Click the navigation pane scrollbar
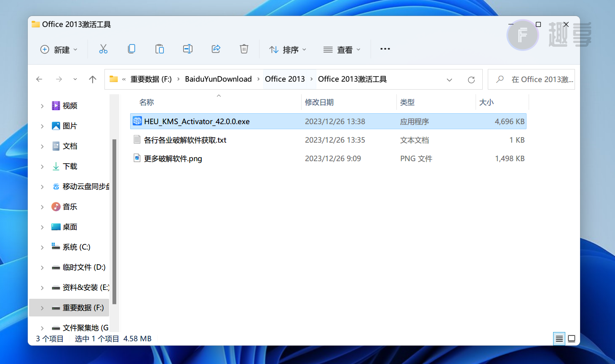This screenshot has width=615, height=364. pos(114,222)
